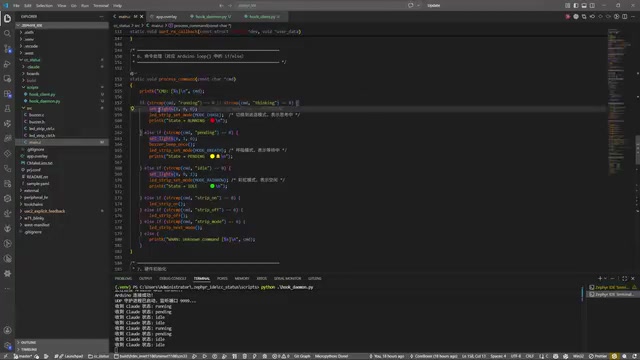Toggle the bottom panel layout button
The width and height of the screenshot is (640, 360).
click(584, 6)
